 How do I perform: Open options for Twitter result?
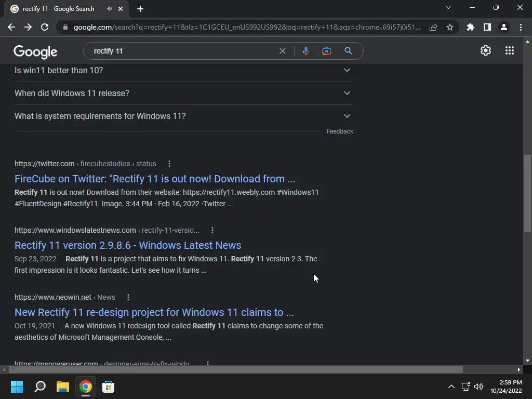169,164
